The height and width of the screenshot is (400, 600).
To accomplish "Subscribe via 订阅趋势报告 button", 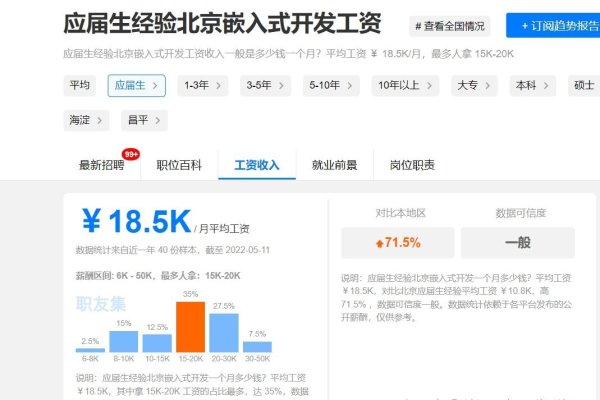I will (x=554, y=26).
